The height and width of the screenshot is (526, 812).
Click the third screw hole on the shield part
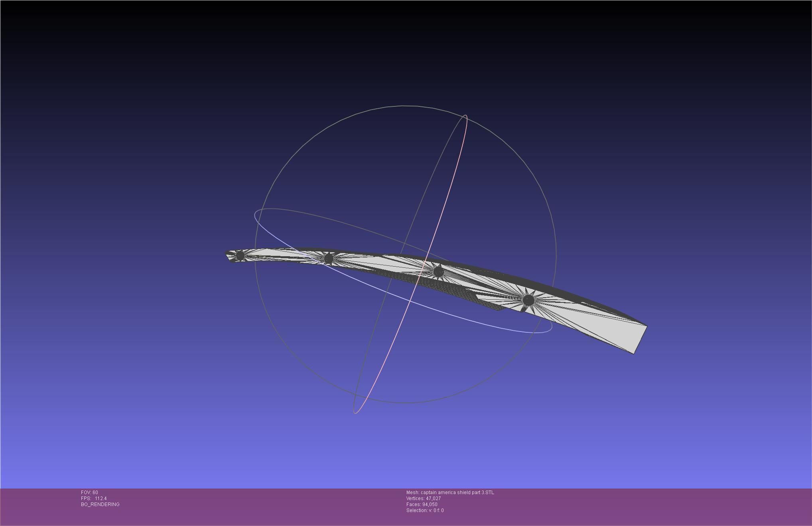click(438, 272)
